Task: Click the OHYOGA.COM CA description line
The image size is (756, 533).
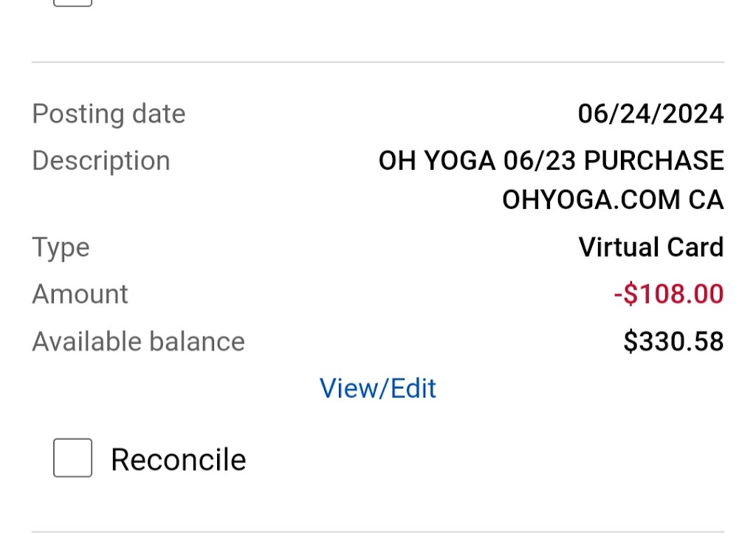Action: [613, 200]
